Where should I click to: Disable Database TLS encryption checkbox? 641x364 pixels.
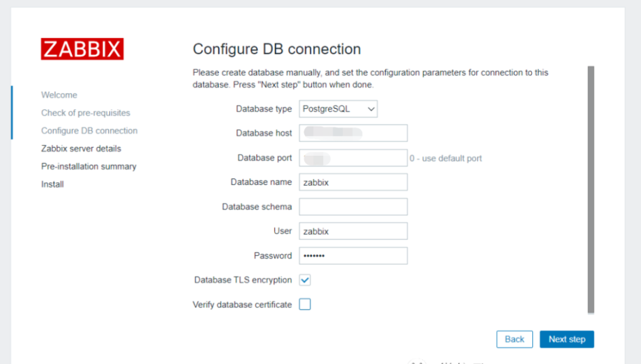(305, 280)
